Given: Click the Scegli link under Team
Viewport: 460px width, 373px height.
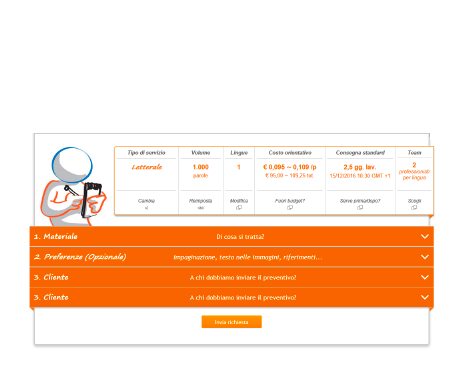Looking at the screenshot, I should (x=414, y=201).
